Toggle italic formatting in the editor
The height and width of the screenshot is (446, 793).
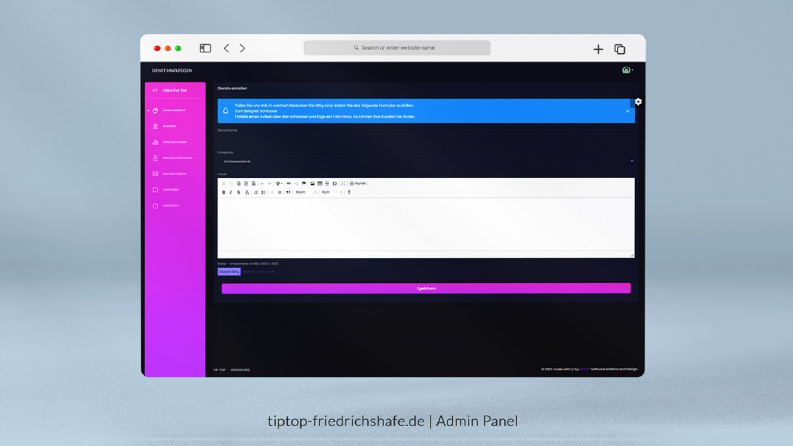(x=231, y=192)
